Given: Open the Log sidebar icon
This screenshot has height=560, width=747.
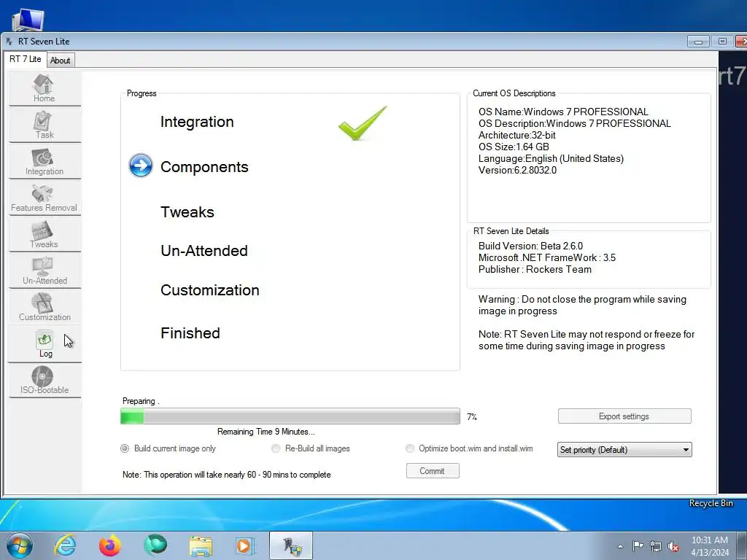Looking at the screenshot, I should click(x=44, y=344).
